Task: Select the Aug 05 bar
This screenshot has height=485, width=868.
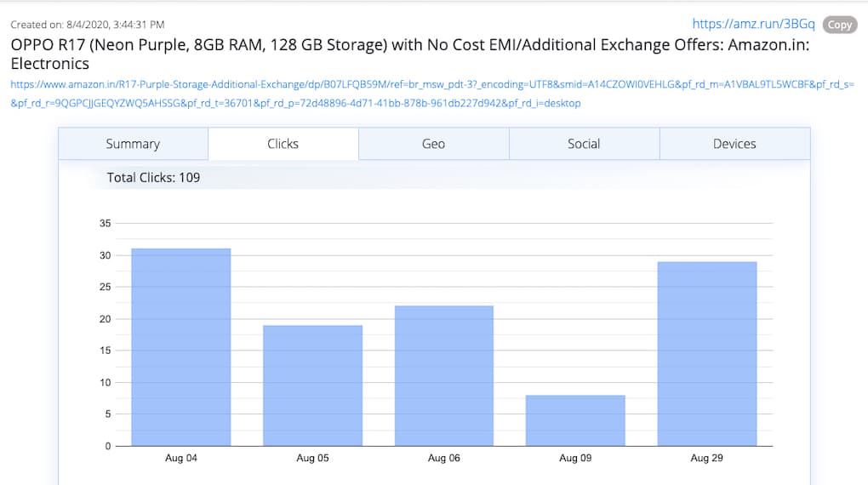Action: 312,385
